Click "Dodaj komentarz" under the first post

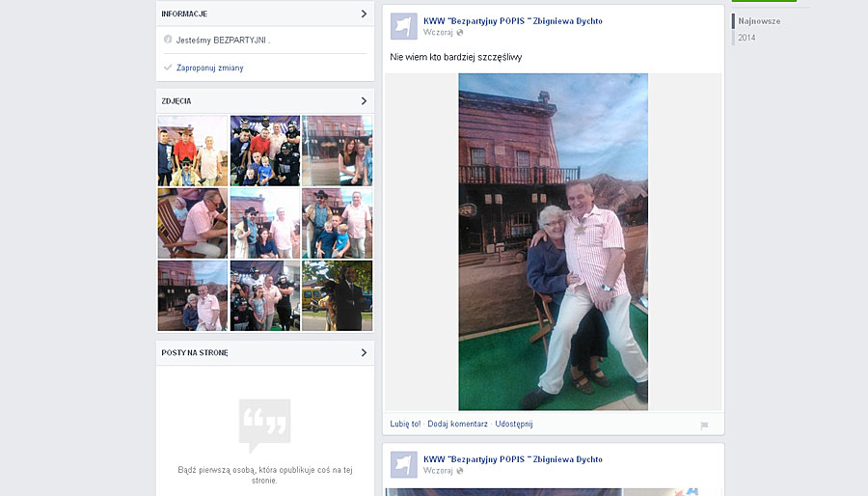tap(457, 424)
